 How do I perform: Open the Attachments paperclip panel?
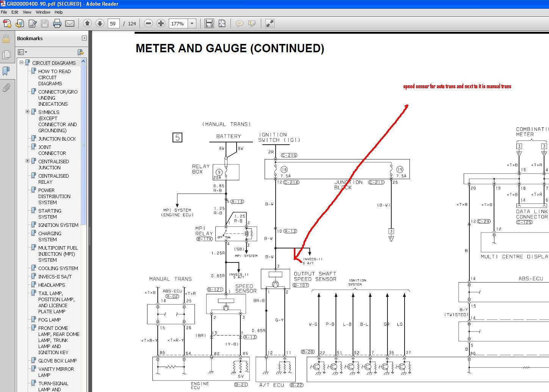[6, 87]
